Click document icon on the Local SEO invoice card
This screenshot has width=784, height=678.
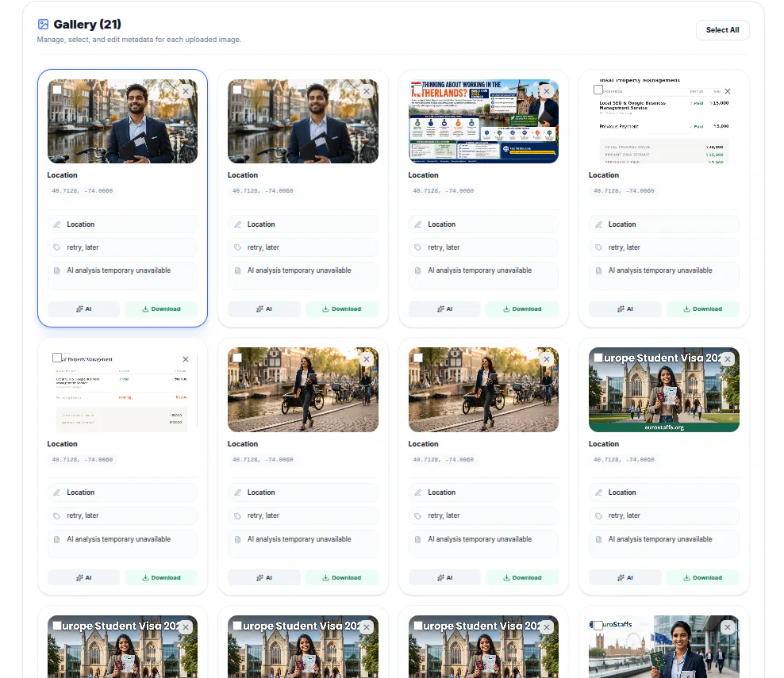598,270
